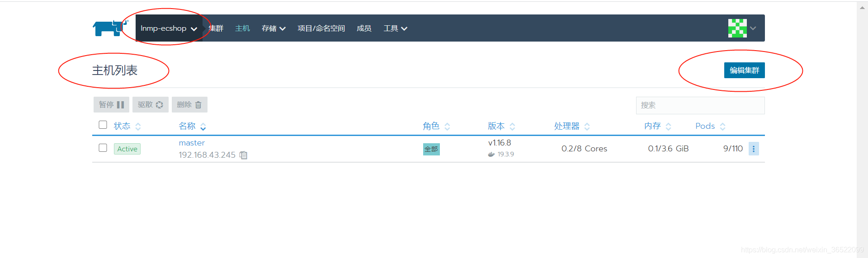Click the v1.16.8 version text
868x258 pixels.
500,143
